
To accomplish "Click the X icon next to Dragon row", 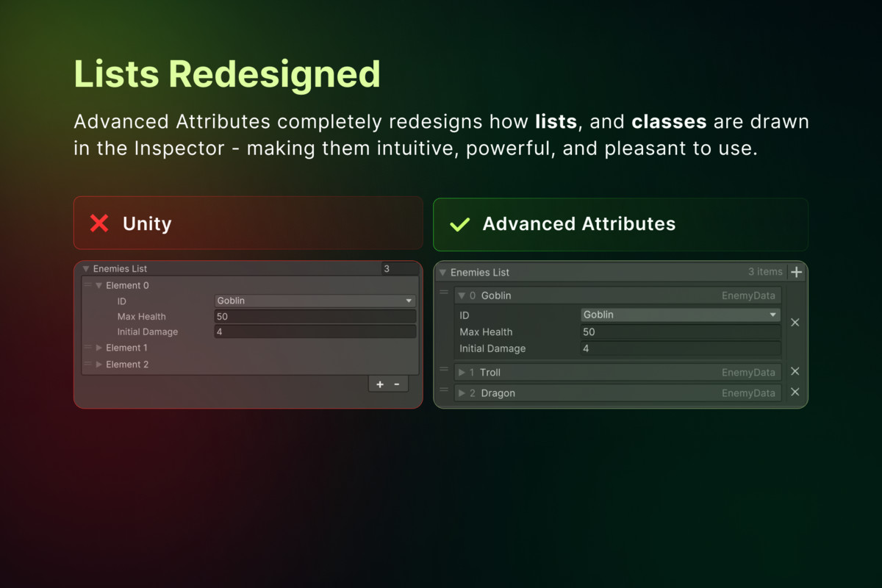I will [x=795, y=392].
